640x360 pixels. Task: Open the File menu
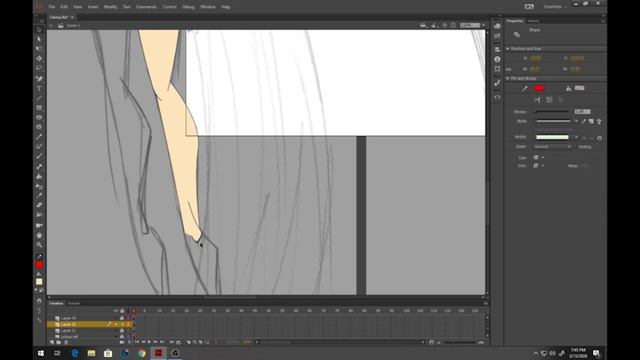51,7
